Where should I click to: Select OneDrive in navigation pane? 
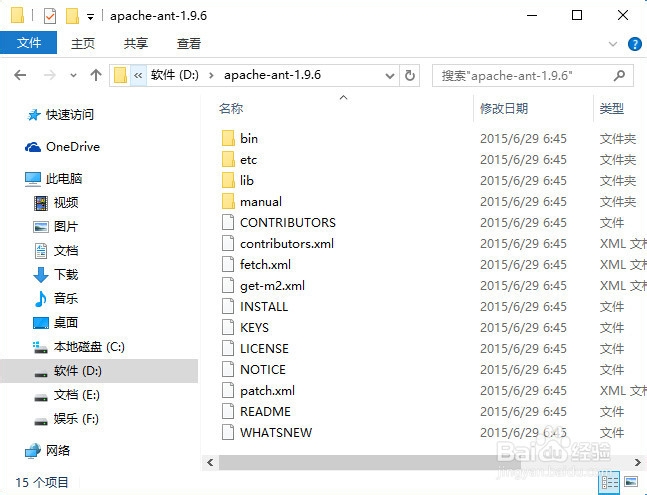click(x=62, y=146)
